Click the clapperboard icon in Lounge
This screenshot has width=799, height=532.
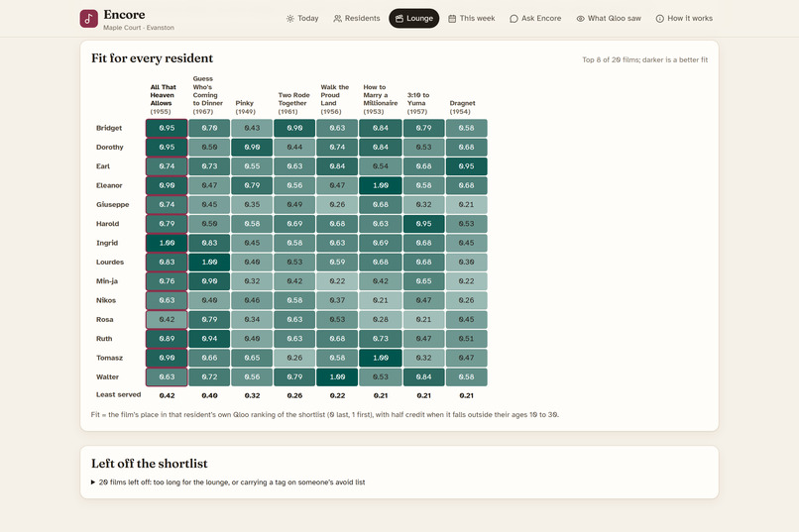pos(399,19)
